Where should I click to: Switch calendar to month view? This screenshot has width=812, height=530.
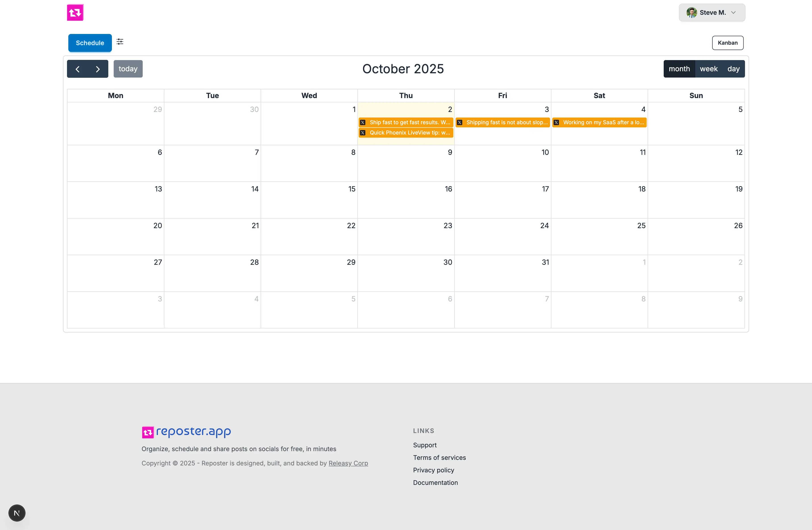click(x=679, y=69)
